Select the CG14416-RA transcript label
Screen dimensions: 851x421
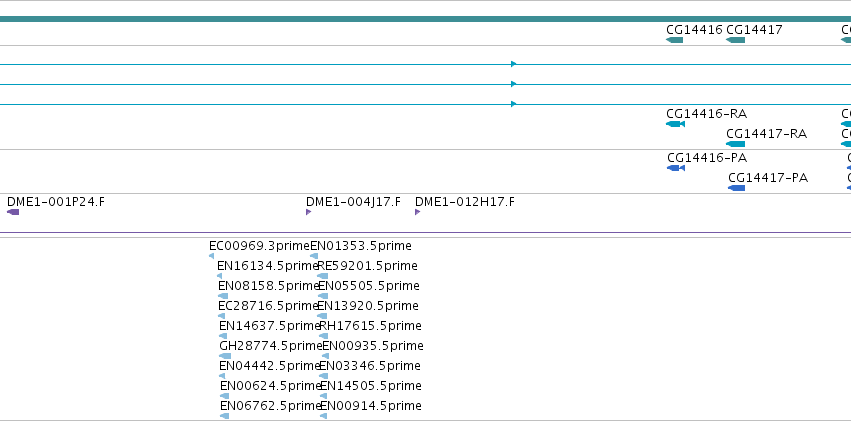pyautogui.click(x=707, y=114)
